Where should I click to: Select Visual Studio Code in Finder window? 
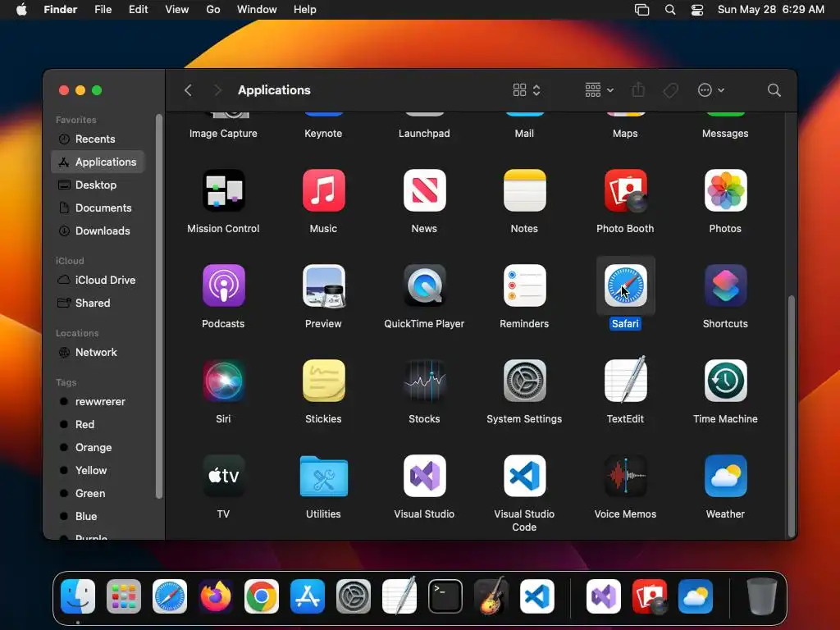pyautogui.click(x=524, y=476)
